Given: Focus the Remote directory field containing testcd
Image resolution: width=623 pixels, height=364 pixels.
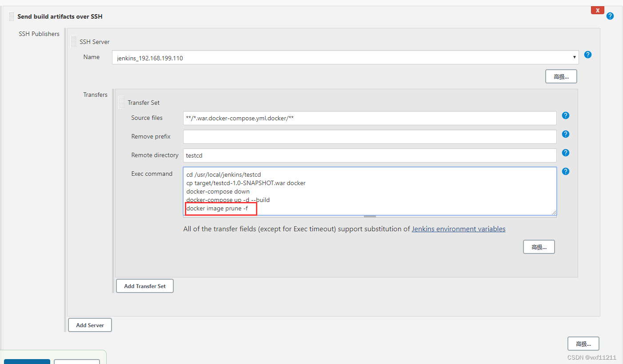Looking at the screenshot, I should click(x=370, y=155).
